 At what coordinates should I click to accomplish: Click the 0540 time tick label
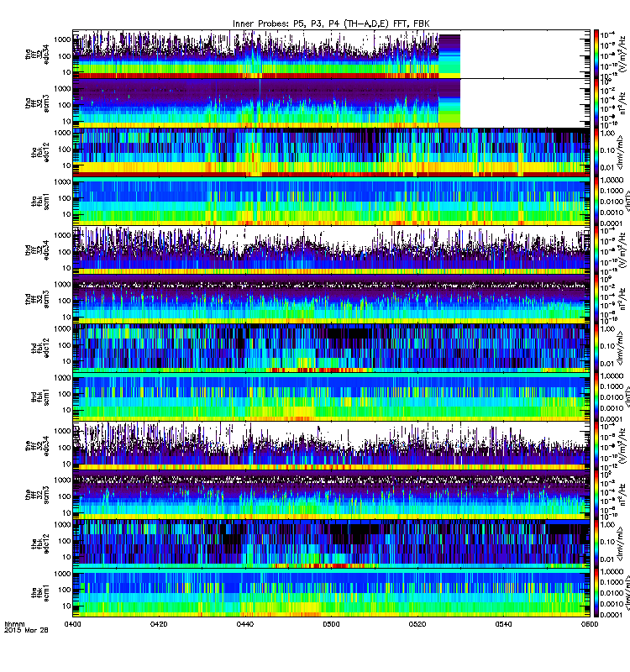pyautogui.click(x=503, y=624)
